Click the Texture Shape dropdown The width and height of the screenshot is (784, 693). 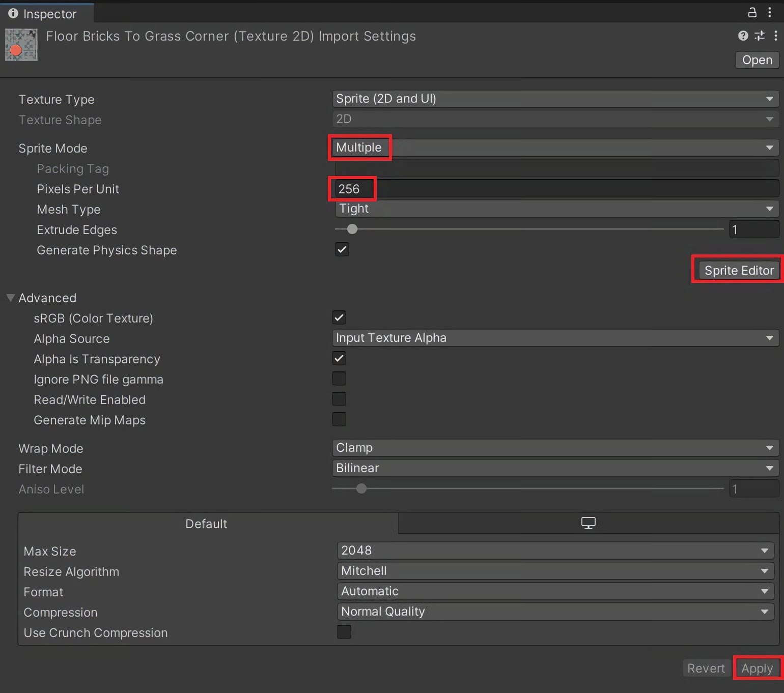[555, 119]
